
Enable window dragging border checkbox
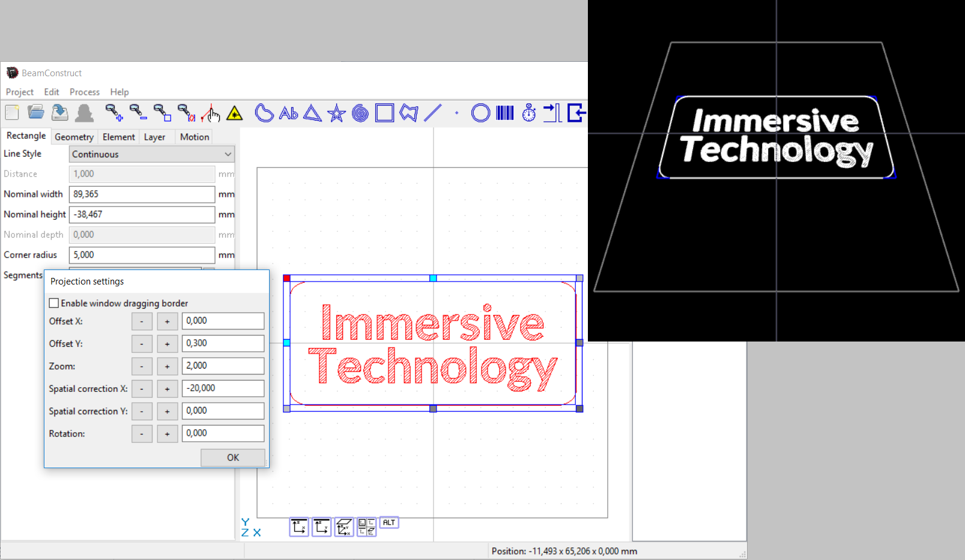[54, 303]
